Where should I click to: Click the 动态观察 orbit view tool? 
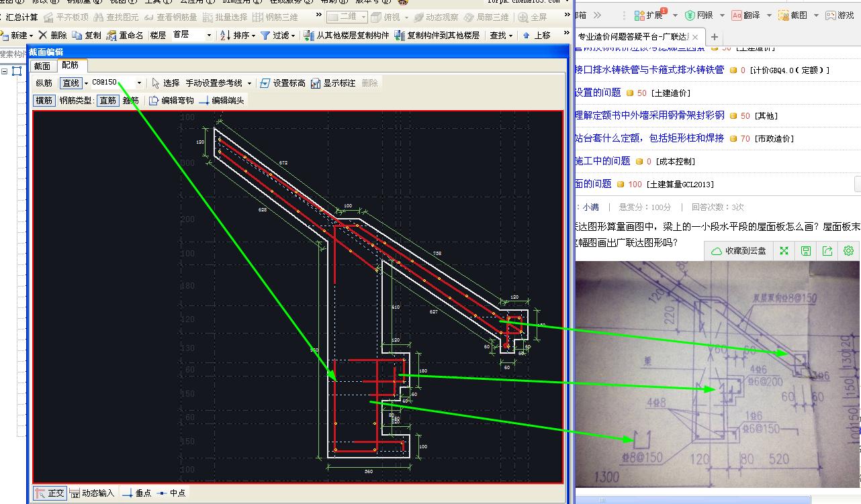(x=436, y=17)
